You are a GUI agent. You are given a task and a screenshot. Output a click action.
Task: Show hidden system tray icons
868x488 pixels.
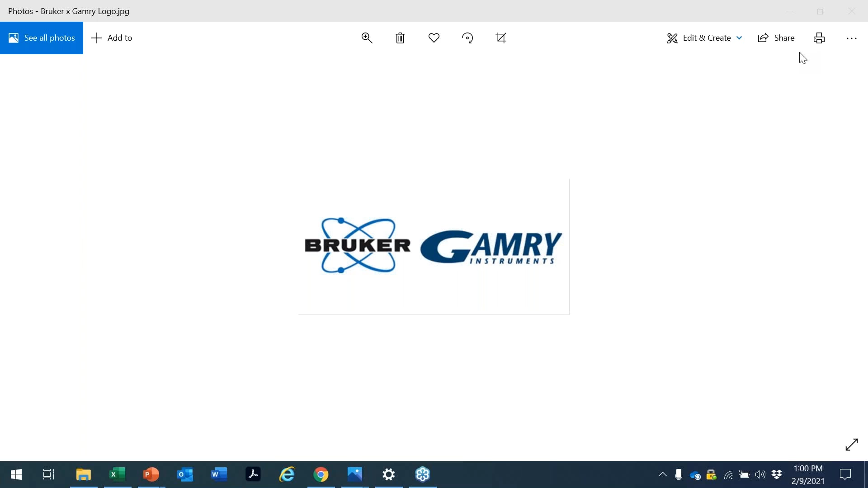(x=663, y=474)
